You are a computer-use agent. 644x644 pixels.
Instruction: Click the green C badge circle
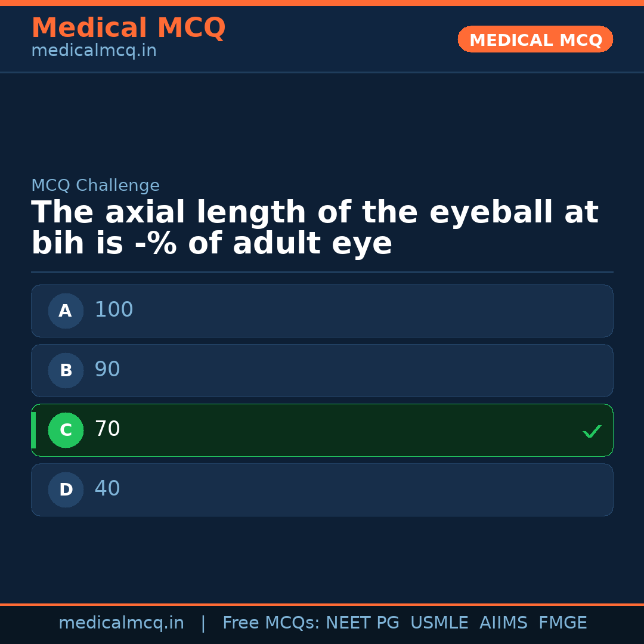66,430
